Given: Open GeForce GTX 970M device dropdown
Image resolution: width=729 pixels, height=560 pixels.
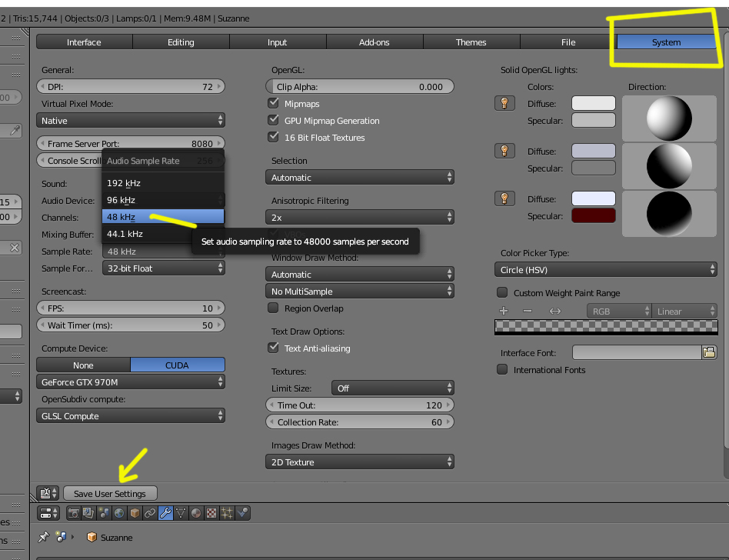Looking at the screenshot, I should point(131,382).
